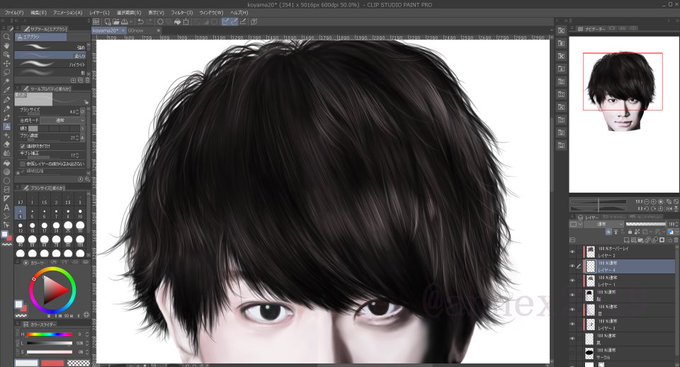Image resolution: width=680 pixels, height=367 pixels.
Task: Toggle the first snap icon in command bar
Action: (226, 21)
